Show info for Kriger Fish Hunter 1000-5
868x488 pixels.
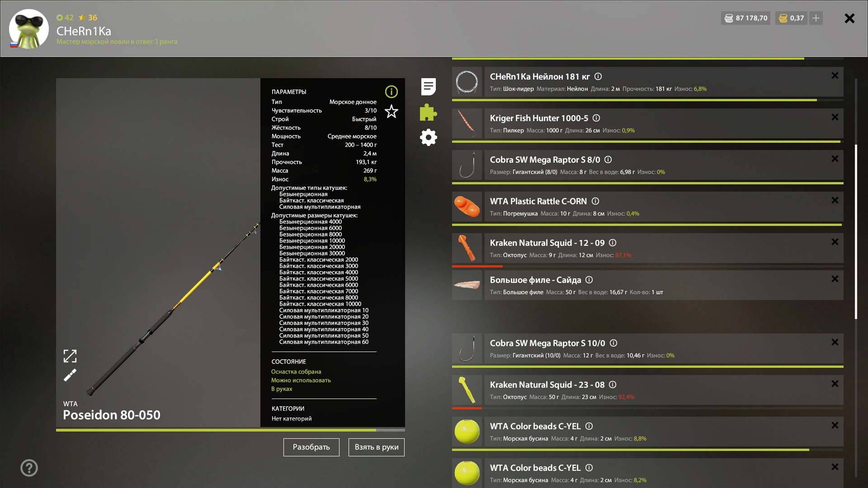(596, 118)
